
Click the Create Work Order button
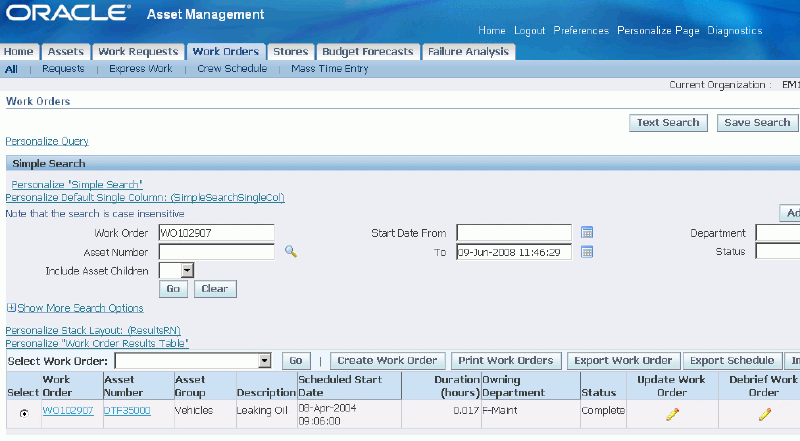(x=388, y=361)
